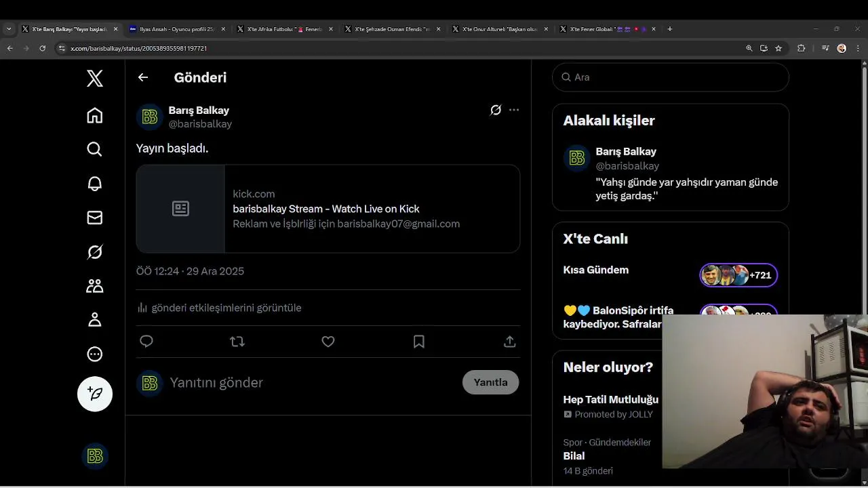The width and height of the screenshot is (868, 488).
Task: Click the link card's placeholder thumbnail
Action: coord(180,209)
